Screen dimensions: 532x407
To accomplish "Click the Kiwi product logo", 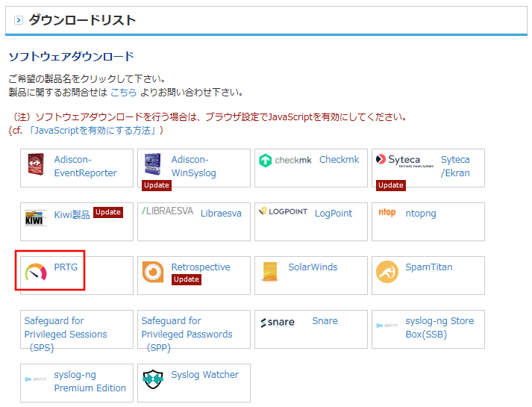I will click(37, 217).
